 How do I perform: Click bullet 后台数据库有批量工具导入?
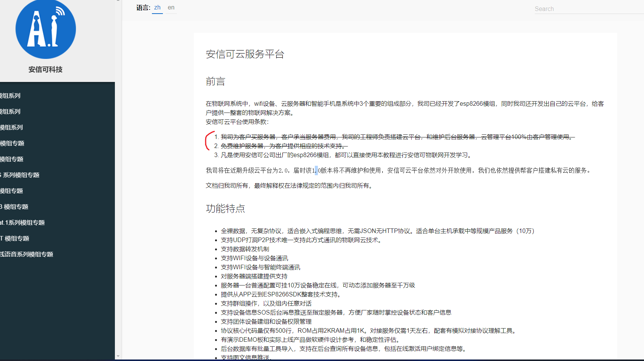point(345,349)
